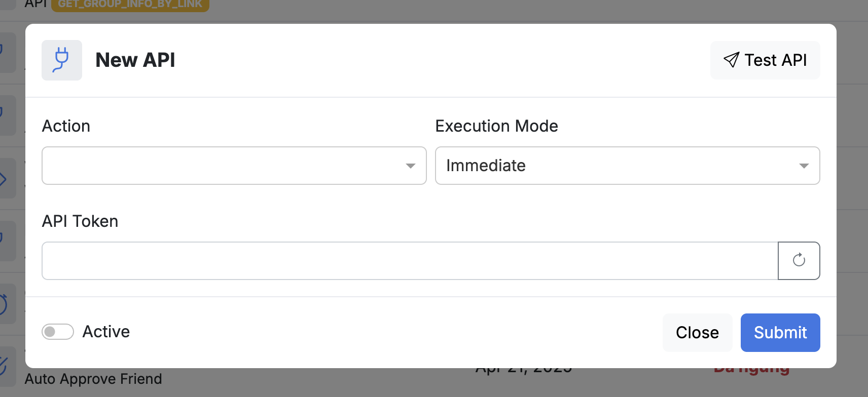Select the Auto Approve Friend row text

coord(93,379)
